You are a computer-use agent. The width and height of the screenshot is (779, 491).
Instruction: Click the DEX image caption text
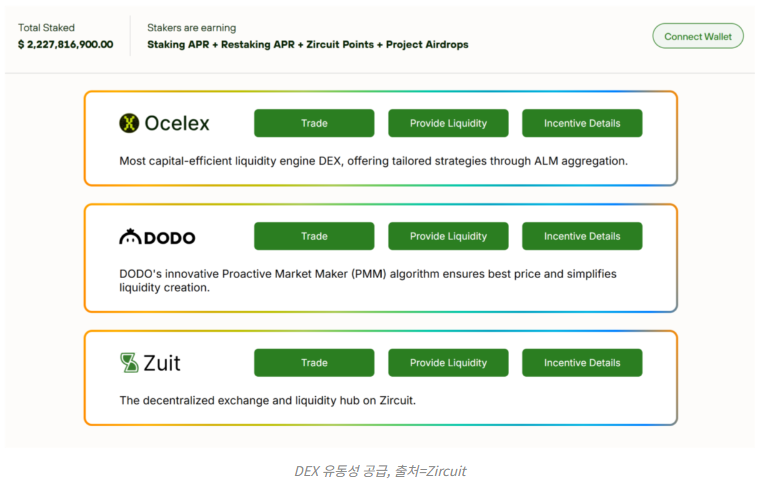(x=380, y=471)
